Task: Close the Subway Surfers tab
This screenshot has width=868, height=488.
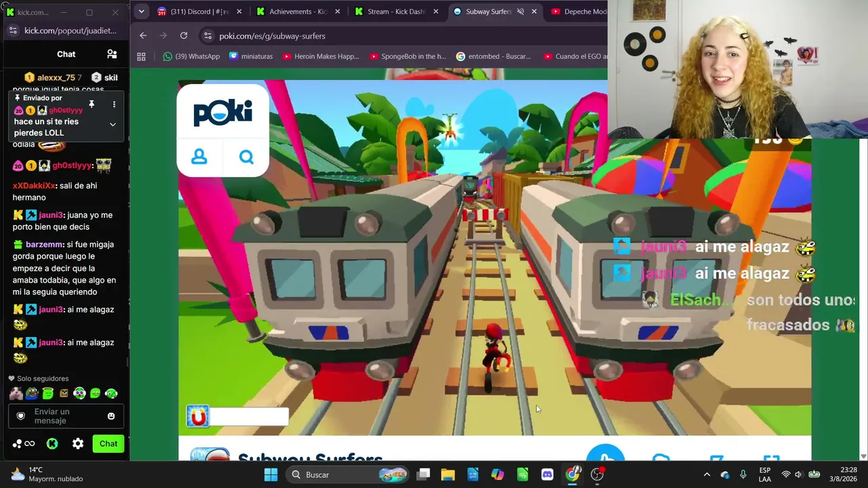Action: (x=534, y=12)
